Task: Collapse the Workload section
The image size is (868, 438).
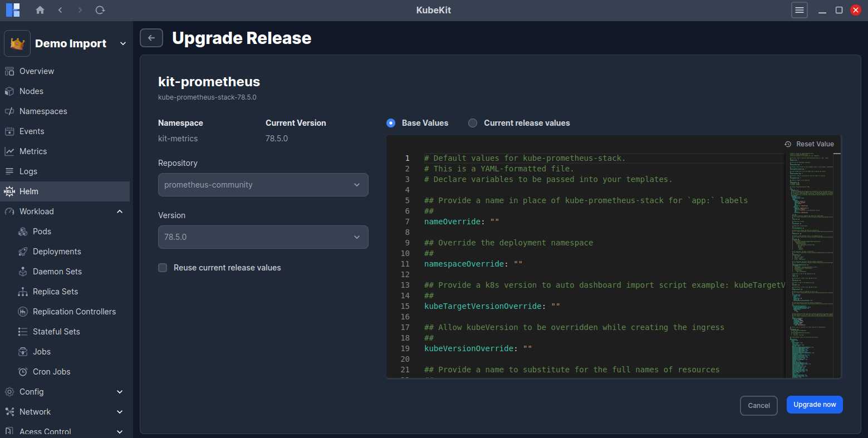Action: coord(119,211)
